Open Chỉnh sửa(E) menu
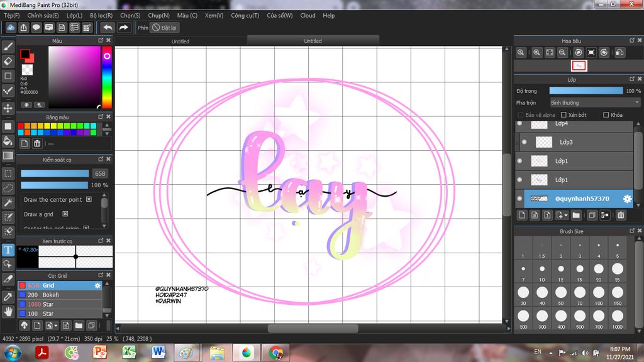Image resolution: width=644 pixels, height=362 pixels. [43, 15]
